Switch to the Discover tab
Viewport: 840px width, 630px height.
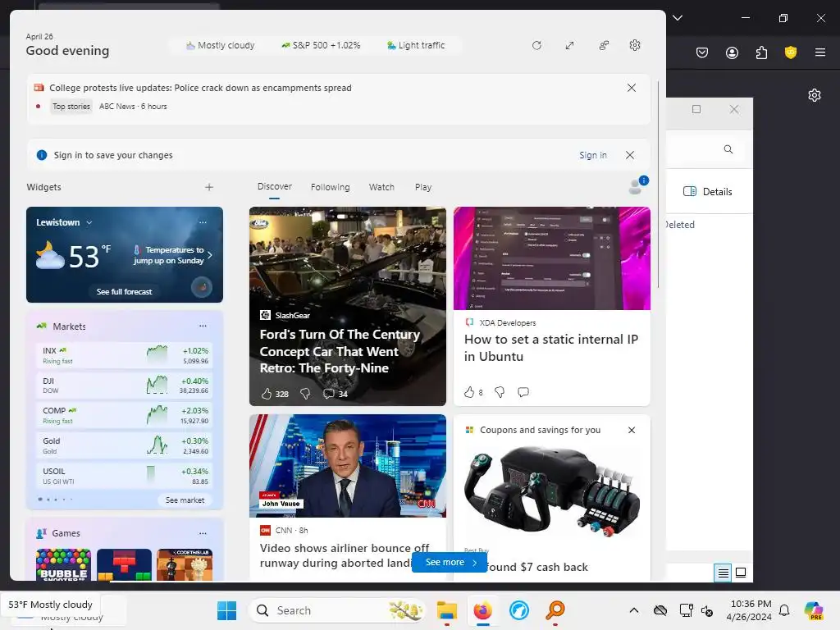[x=274, y=186]
